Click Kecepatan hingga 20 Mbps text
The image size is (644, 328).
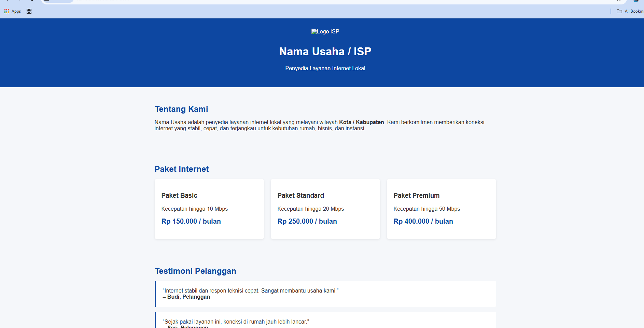[310, 209]
